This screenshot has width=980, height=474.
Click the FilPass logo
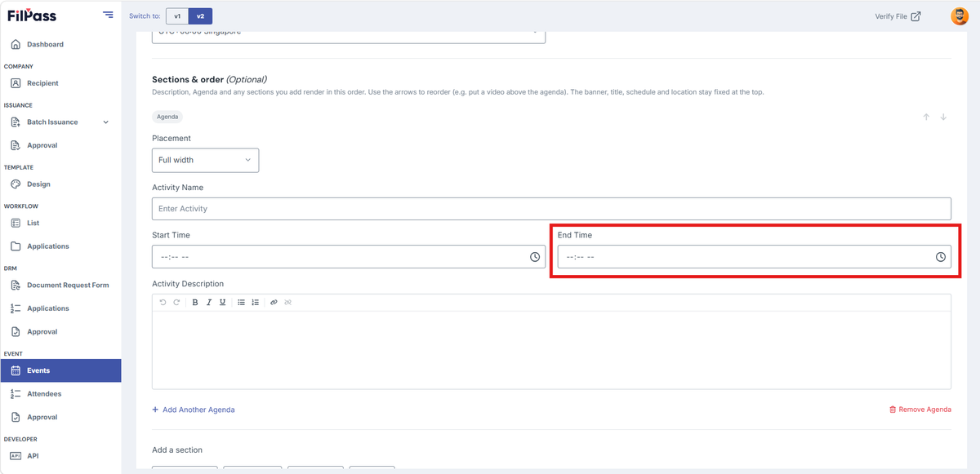pyautogui.click(x=32, y=16)
